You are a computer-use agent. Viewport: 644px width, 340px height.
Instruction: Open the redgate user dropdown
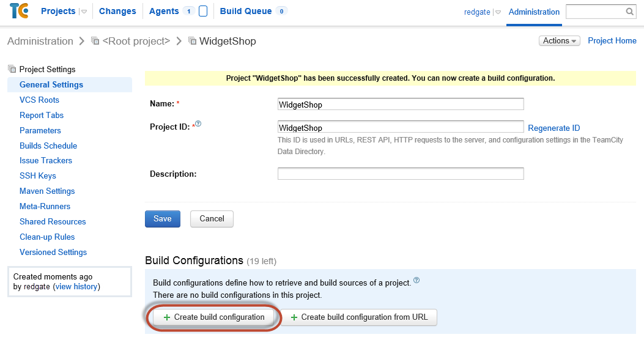[498, 12]
